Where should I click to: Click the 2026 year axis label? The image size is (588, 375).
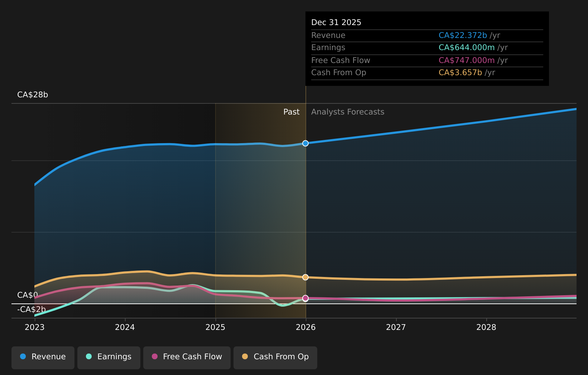[306, 327]
